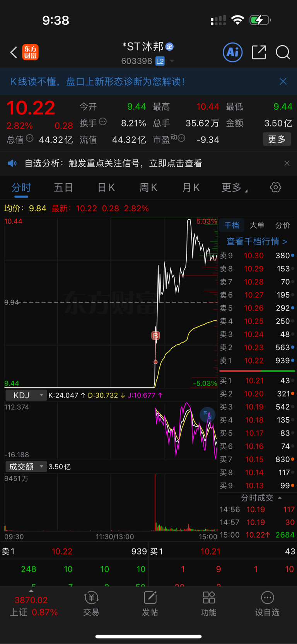Viewport: 297px width, 644px height.
Task: Expand the 更多 chart period menu
Action: pos(234,188)
